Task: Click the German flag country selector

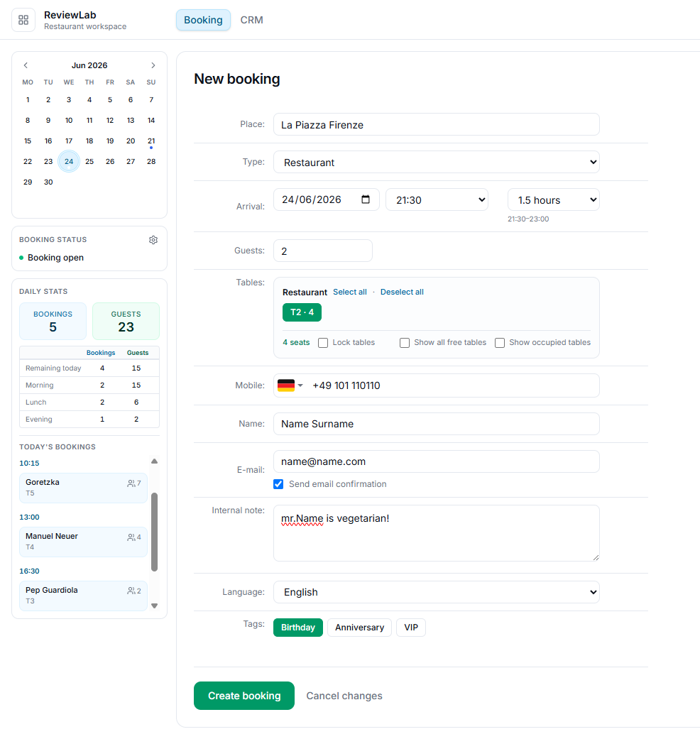Action: [286, 385]
